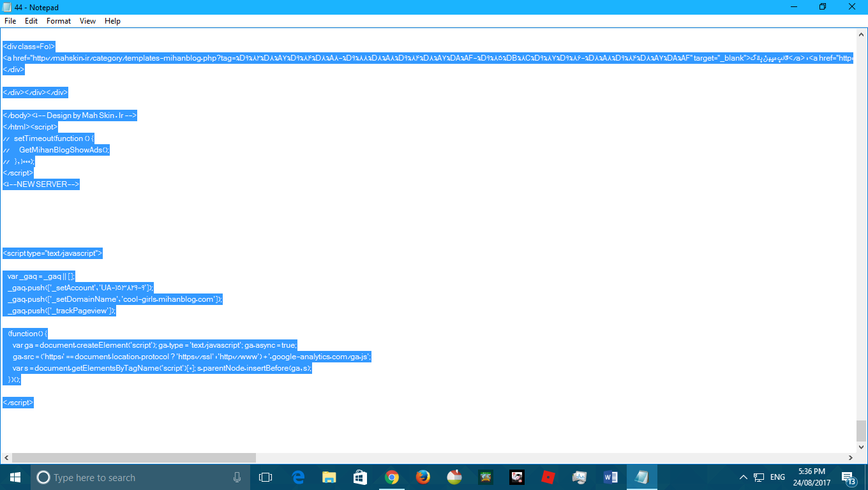
Task: Restore down the Notepad window
Action: [x=823, y=6]
